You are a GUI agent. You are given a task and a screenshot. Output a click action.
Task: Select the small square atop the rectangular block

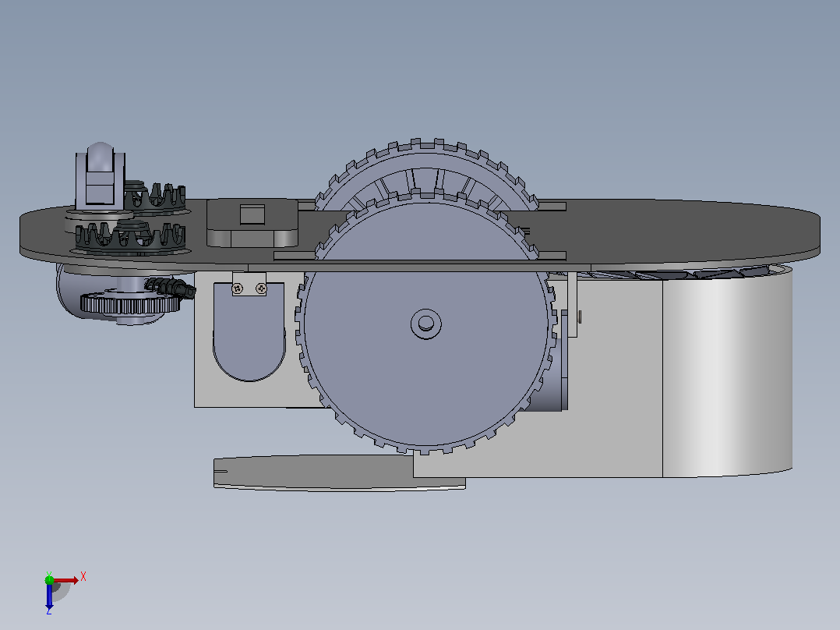point(252,214)
